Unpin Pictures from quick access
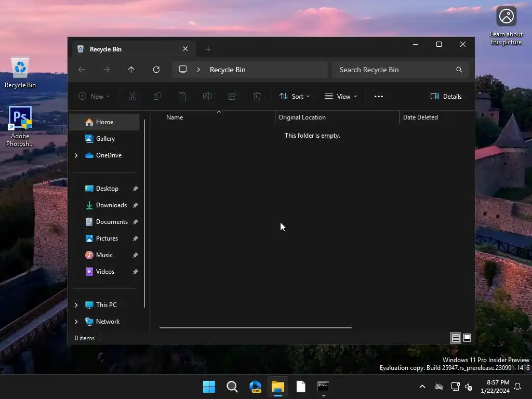 tap(136, 238)
